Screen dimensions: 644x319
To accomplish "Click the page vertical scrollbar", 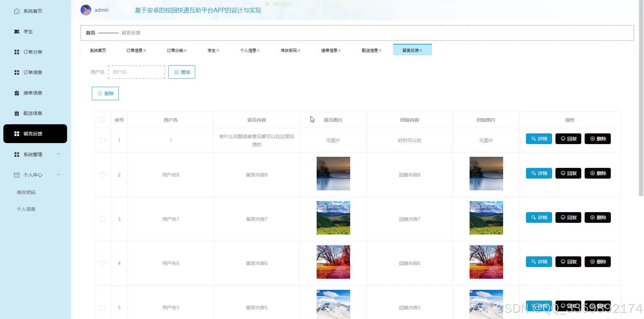I will (641, 98).
